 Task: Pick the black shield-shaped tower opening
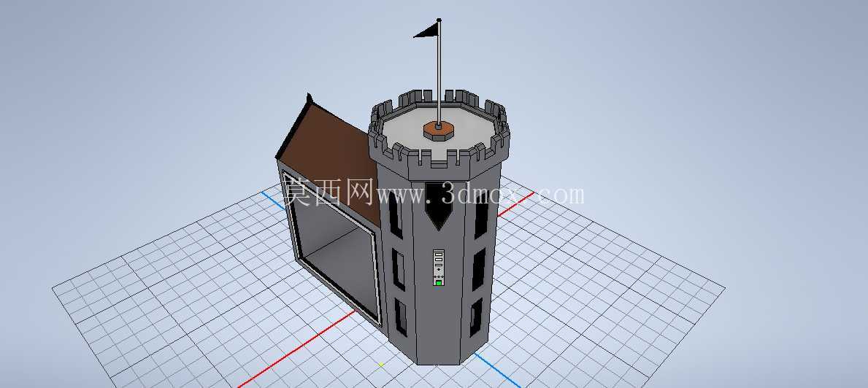tap(439, 206)
